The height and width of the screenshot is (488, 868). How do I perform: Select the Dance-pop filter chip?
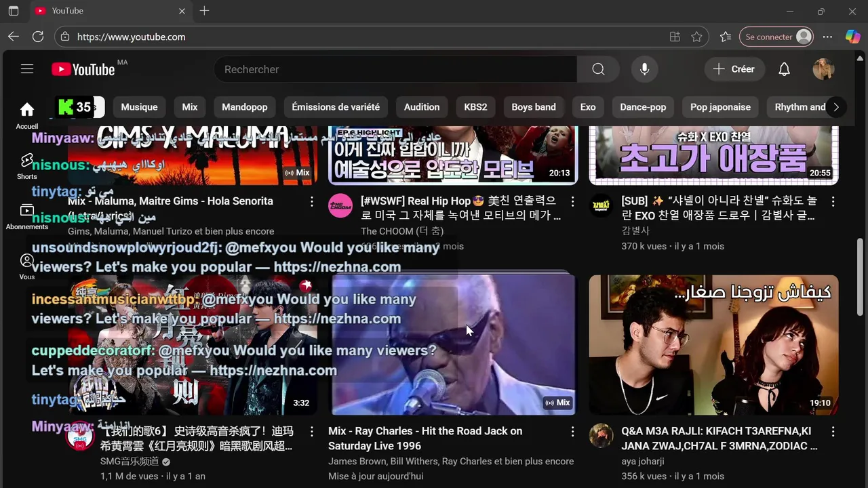click(643, 107)
